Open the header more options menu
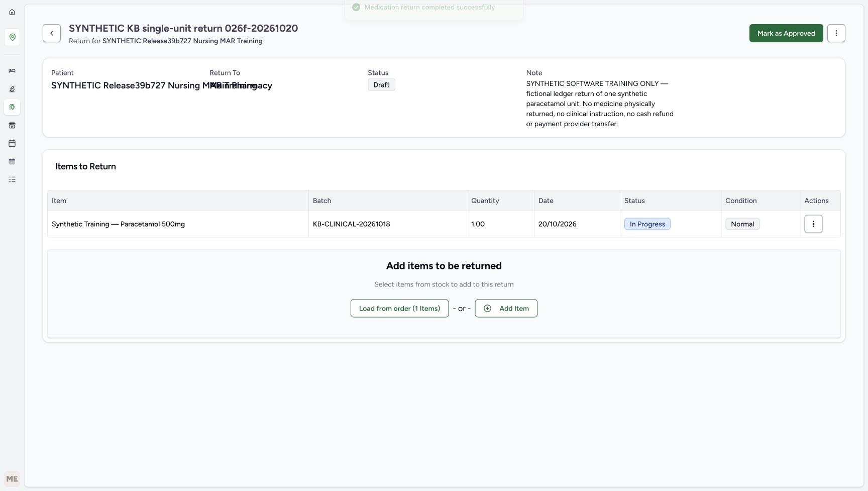 click(836, 33)
